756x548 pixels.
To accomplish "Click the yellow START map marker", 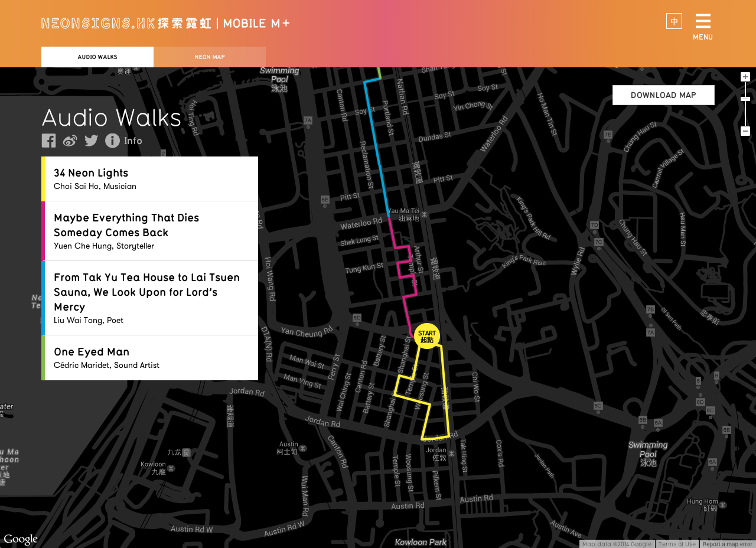I will coord(427,336).
